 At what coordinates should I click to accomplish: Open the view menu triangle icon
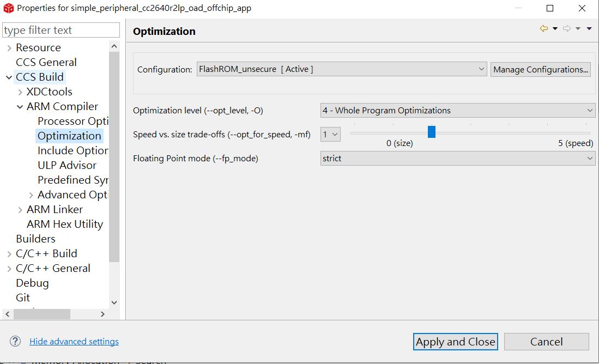click(589, 28)
